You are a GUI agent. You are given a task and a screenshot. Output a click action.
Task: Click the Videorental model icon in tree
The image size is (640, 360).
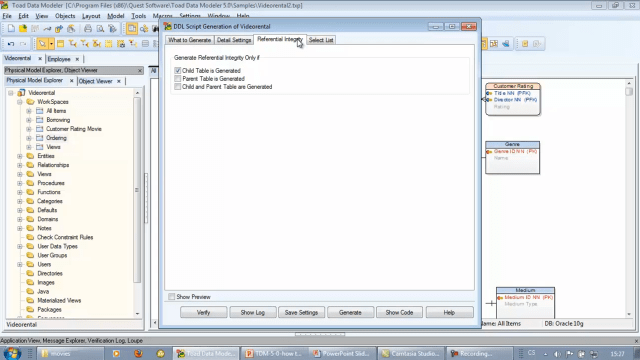[21, 93]
